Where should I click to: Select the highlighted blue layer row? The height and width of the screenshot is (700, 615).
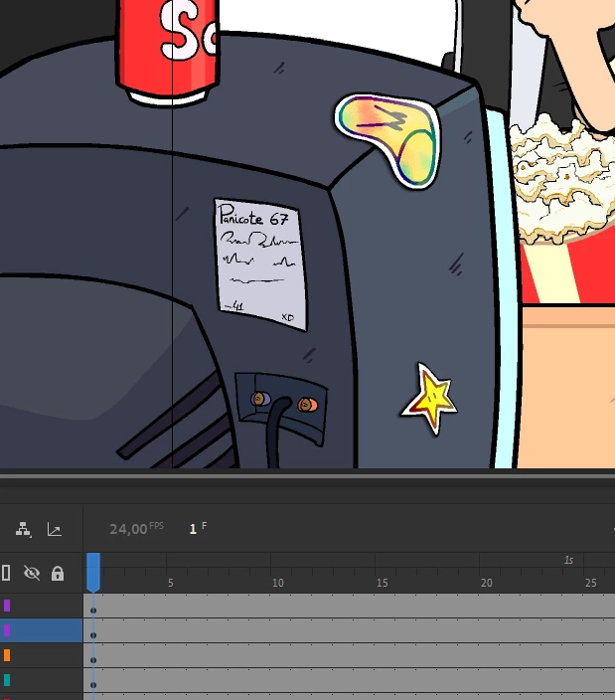tap(41, 630)
